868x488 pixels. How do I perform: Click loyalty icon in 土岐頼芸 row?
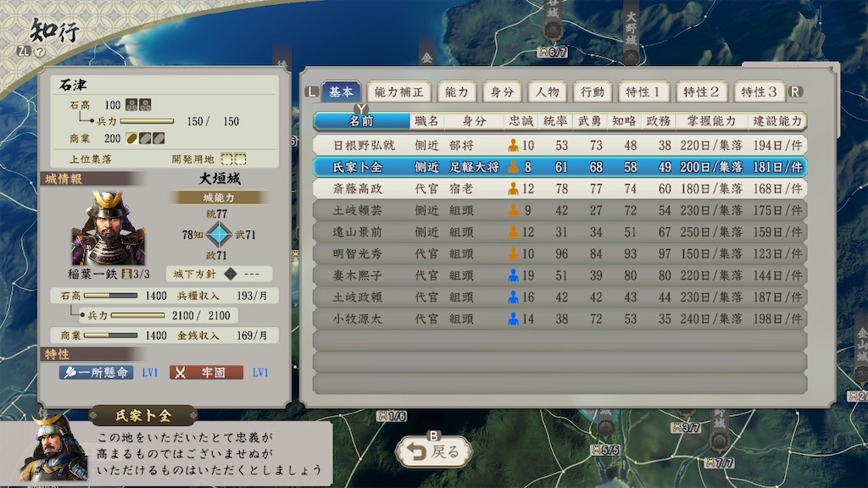513,210
